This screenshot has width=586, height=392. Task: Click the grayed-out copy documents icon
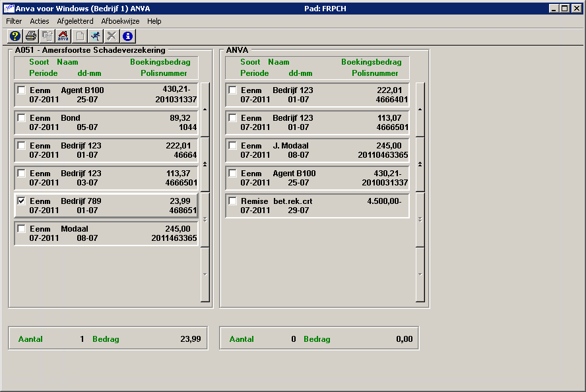[48, 36]
